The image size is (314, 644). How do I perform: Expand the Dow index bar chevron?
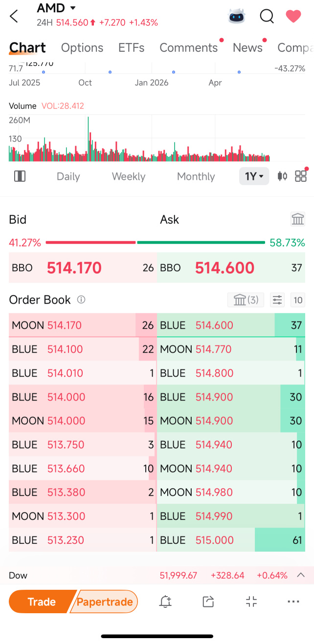301,575
